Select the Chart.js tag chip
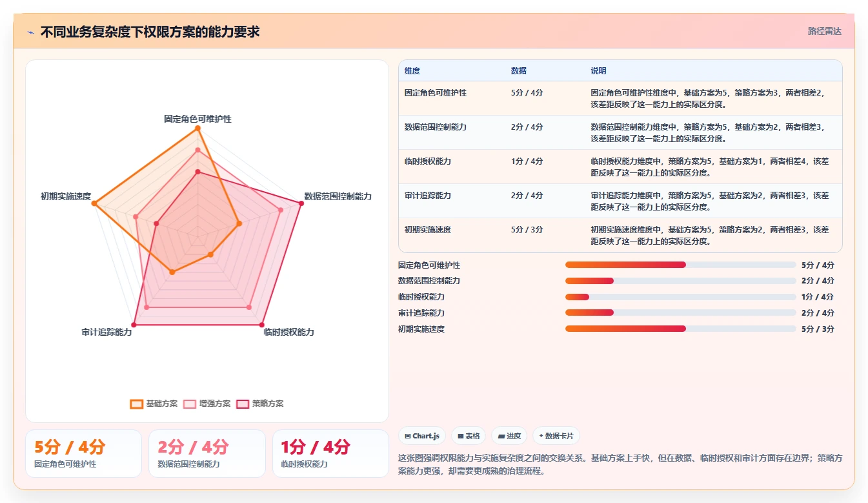 422,436
